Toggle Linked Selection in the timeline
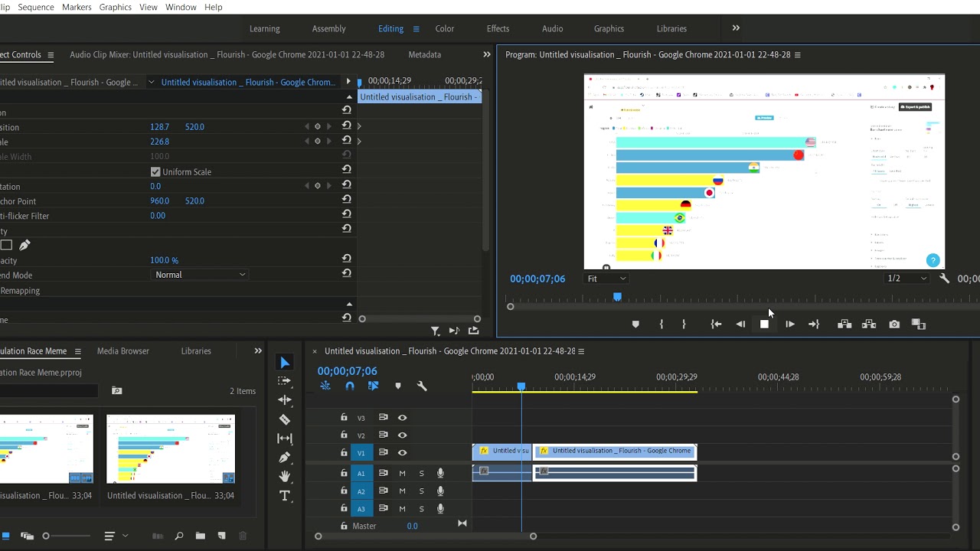The image size is (980, 551). click(374, 386)
